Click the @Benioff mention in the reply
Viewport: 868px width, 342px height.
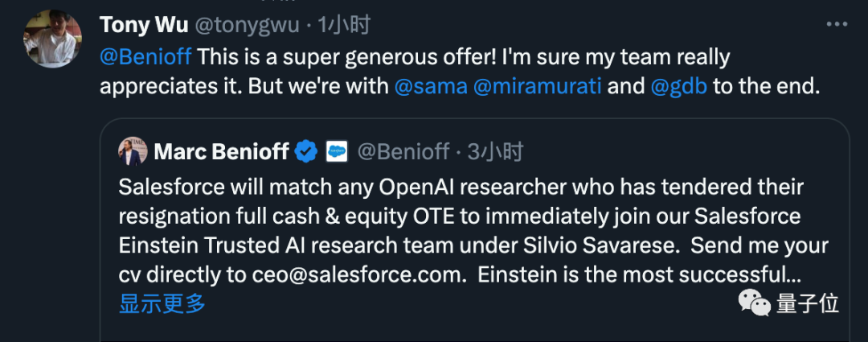pos(145,57)
